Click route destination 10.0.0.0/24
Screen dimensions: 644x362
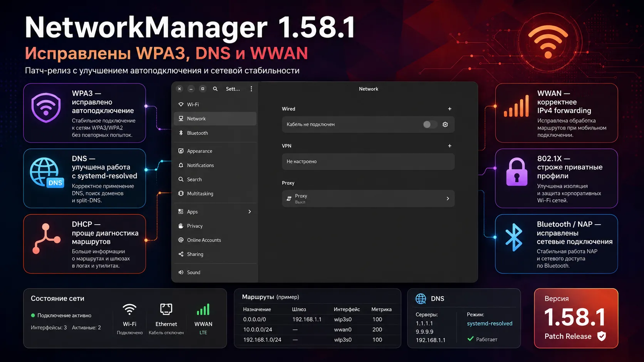[257, 330]
